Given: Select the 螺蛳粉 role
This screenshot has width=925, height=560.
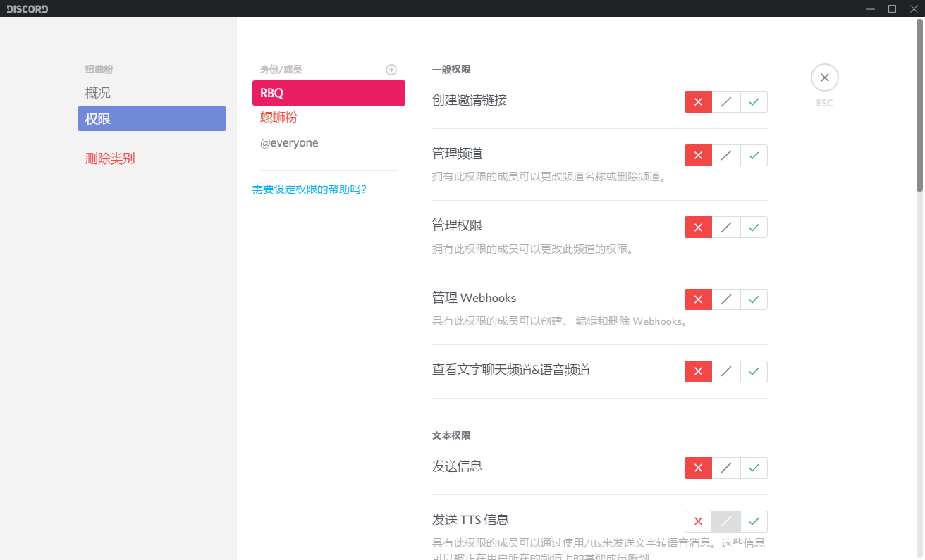Looking at the screenshot, I should 329,118.
